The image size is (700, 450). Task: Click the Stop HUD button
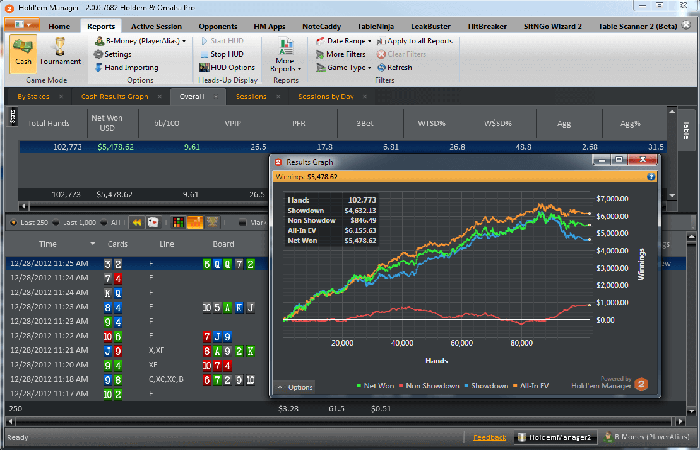click(x=223, y=54)
